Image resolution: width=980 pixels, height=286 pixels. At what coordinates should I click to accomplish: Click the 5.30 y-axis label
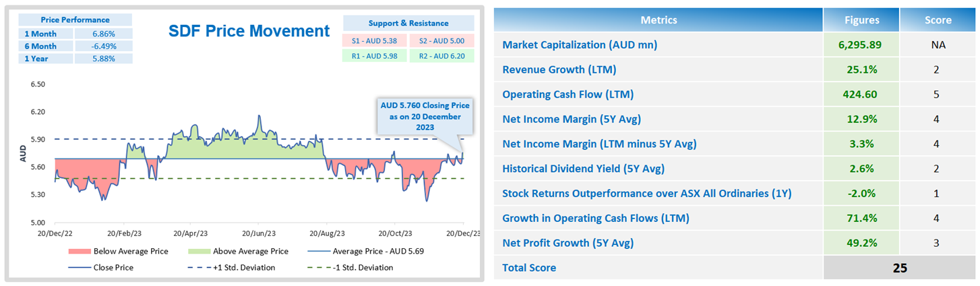(x=37, y=195)
